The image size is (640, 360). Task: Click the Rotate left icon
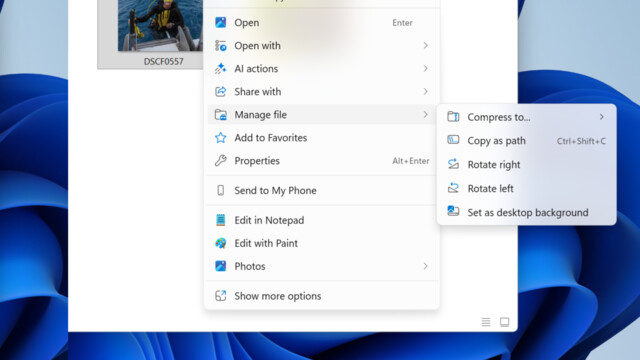(x=453, y=188)
